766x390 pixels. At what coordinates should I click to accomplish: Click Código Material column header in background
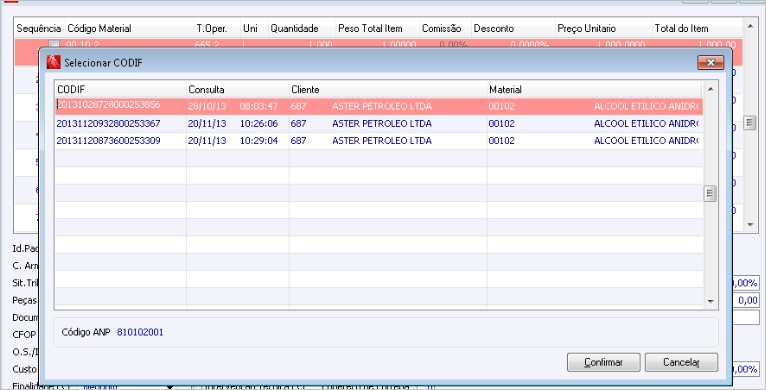tap(129, 28)
